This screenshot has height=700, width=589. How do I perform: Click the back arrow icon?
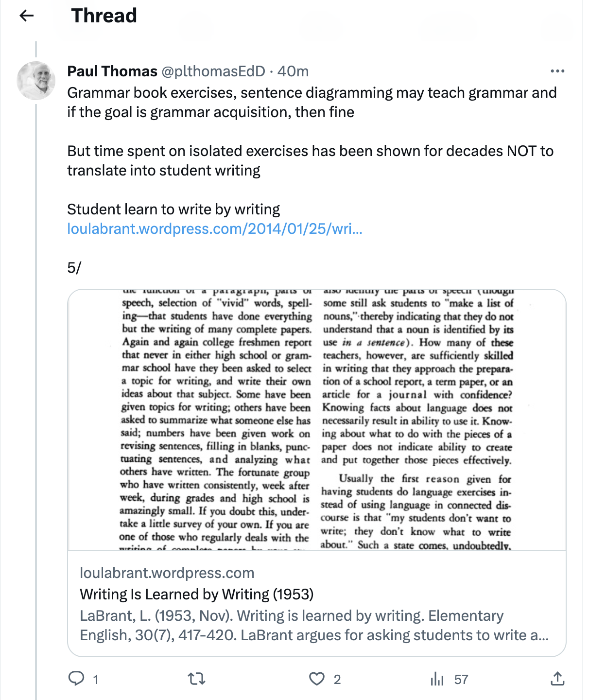click(x=27, y=16)
